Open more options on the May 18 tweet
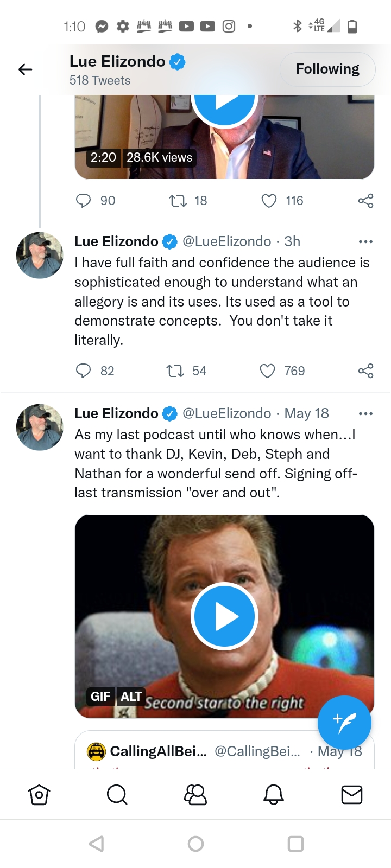This screenshot has height=868, width=391. (x=365, y=413)
